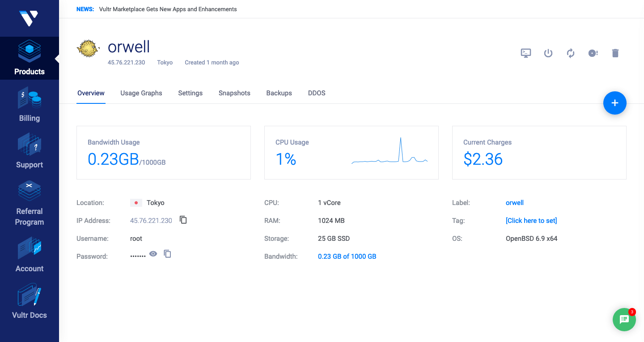This screenshot has width=644, height=342.
Task: Reveal the password with the eye icon
Action: click(x=153, y=254)
